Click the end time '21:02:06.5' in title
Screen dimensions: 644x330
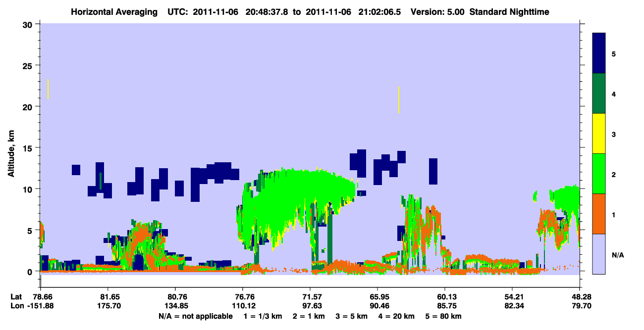pos(380,12)
